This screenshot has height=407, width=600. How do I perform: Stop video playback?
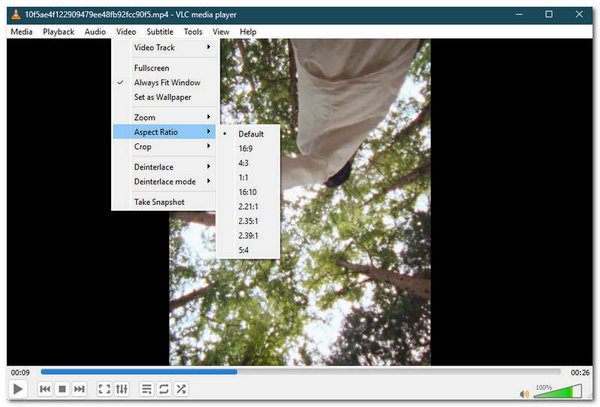[62, 389]
